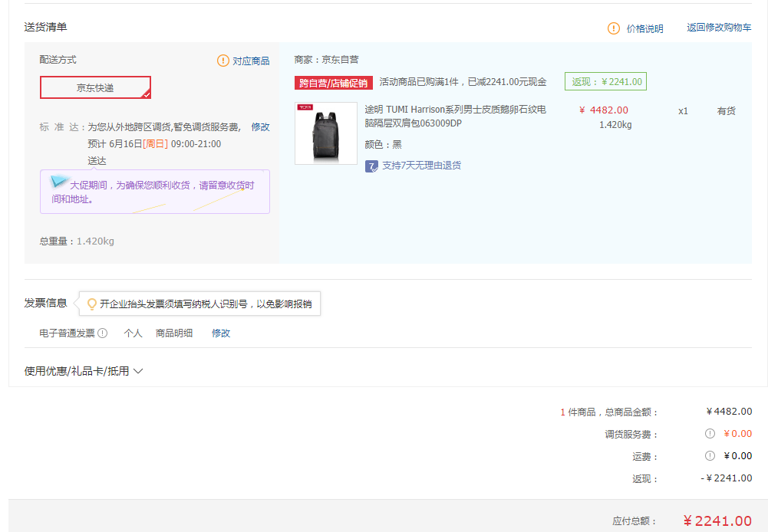This screenshot has height=532, width=768.
Task: Click 颜色：黑 text
Action: (383, 144)
